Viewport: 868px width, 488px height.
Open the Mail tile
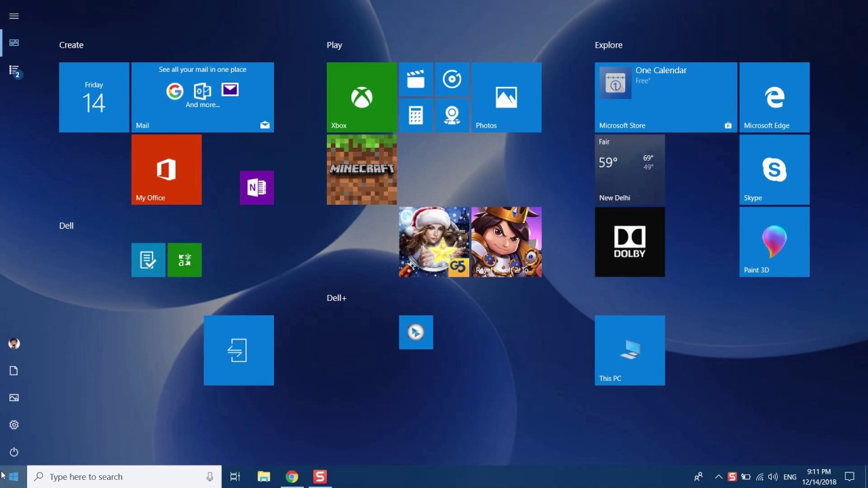pyautogui.click(x=202, y=97)
